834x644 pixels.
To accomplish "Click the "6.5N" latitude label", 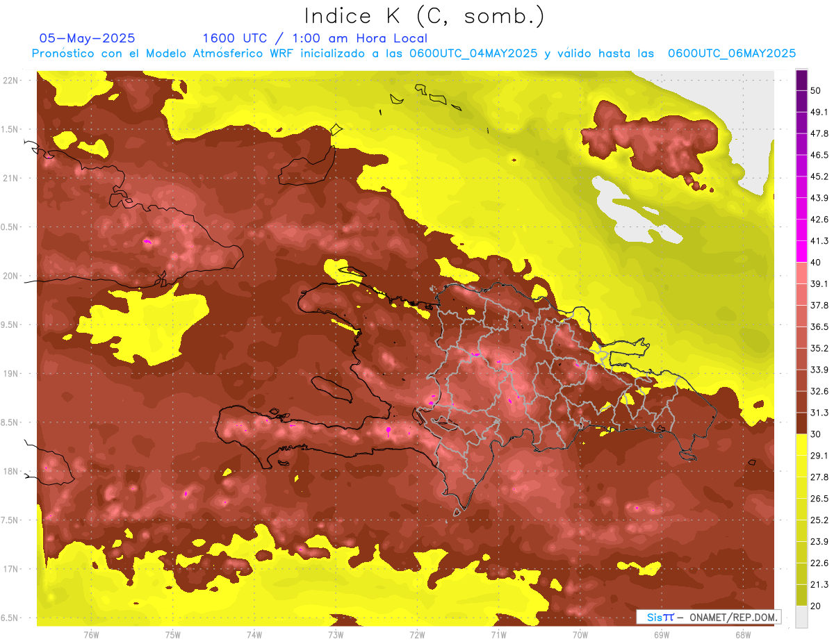I will 10,618.
